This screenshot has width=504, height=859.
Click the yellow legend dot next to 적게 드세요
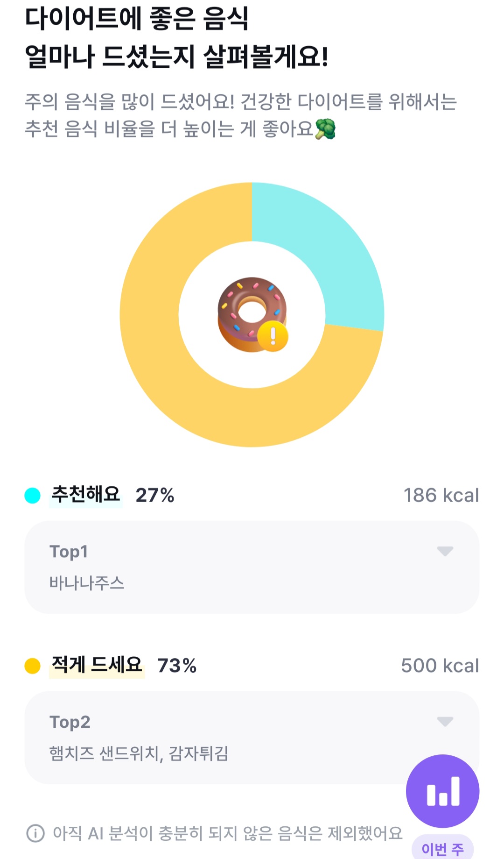33,666
